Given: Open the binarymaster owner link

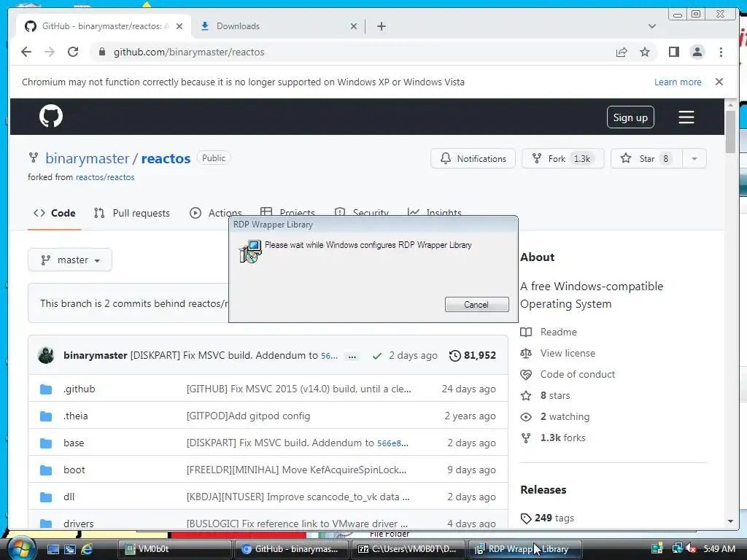Looking at the screenshot, I should pos(88,158).
